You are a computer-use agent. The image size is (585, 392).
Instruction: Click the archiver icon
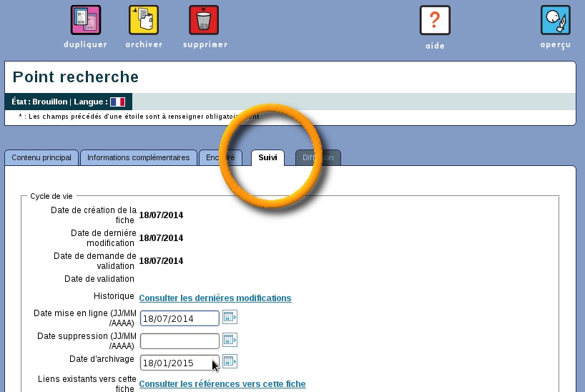pos(144,21)
